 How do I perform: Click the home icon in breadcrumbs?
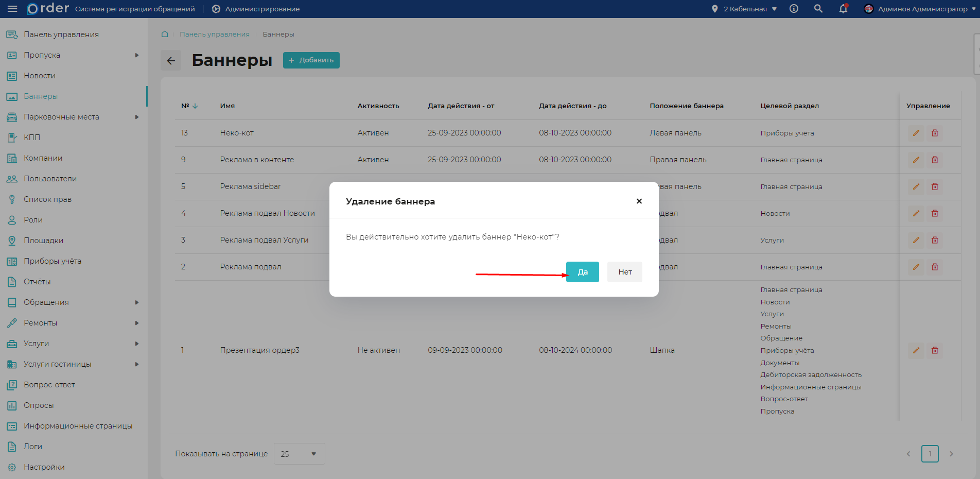tap(165, 34)
